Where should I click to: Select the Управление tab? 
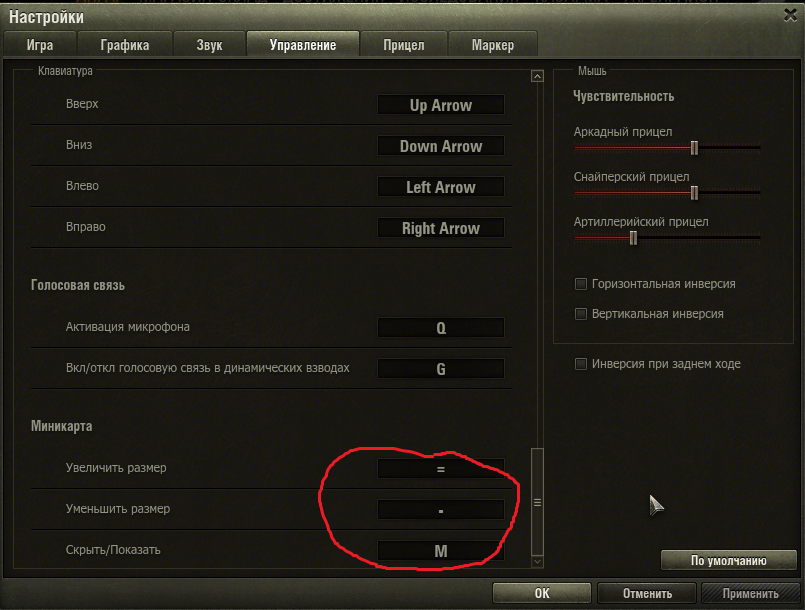pyautogui.click(x=303, y=45)
